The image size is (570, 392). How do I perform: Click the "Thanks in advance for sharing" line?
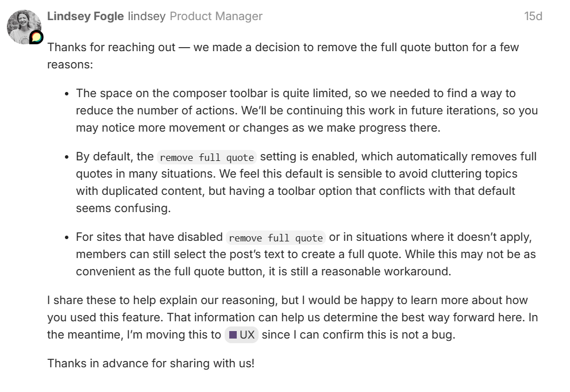151,363
